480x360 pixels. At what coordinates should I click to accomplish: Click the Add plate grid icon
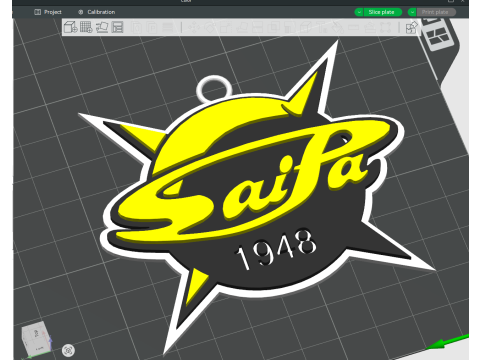click(x=86, y=27)
